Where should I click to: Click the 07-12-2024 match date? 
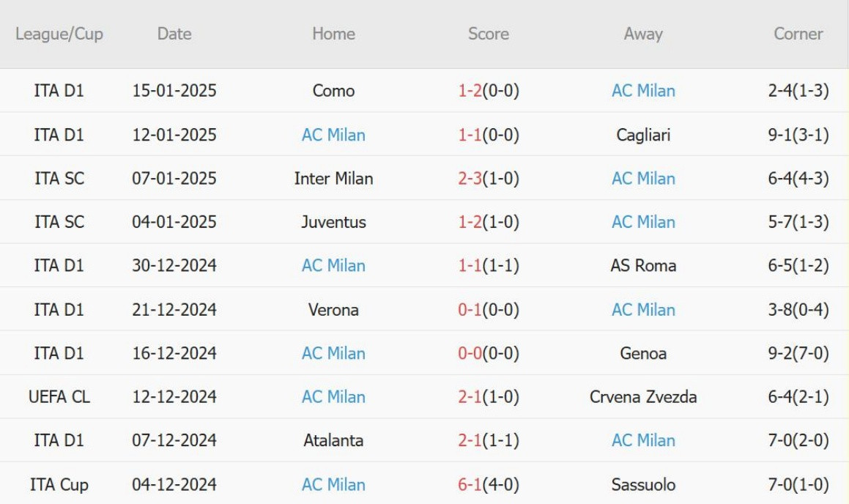pyautogui.click(x=174, y=440)
